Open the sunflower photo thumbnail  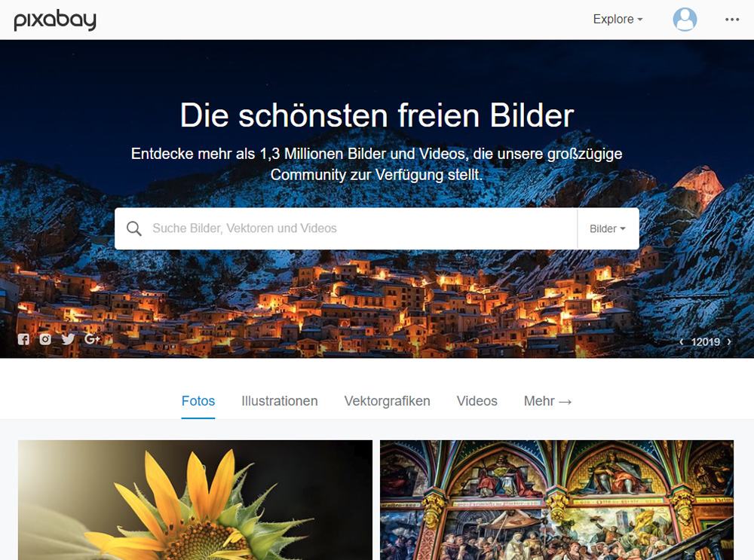click(195, 500)
